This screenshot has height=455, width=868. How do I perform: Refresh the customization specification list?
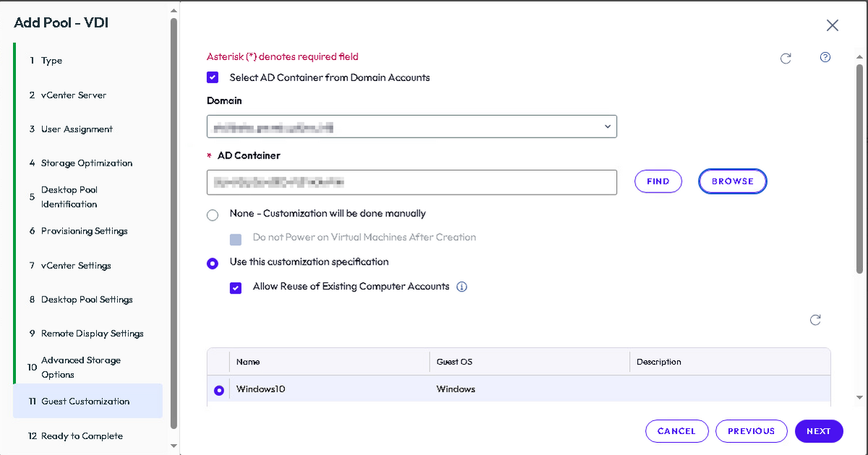tap(815, 320)
